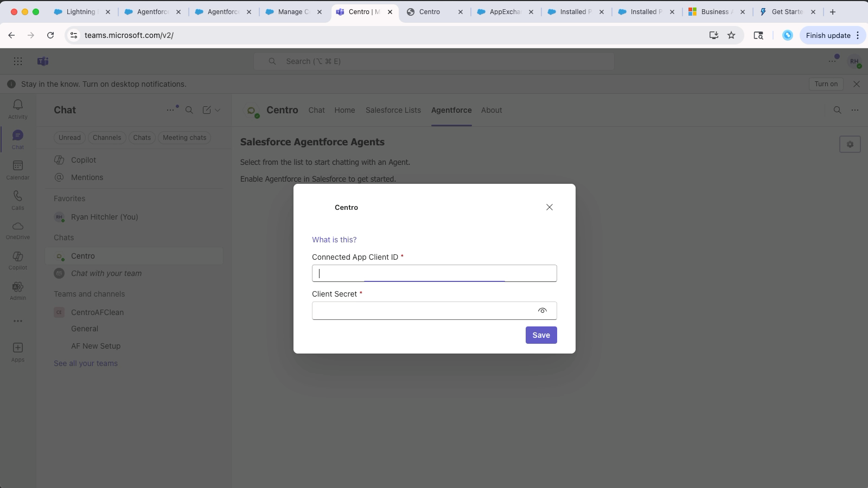Open the RH profile avatar
The height and width of the screenshot is (488, 868).
[x=854, y=61]
